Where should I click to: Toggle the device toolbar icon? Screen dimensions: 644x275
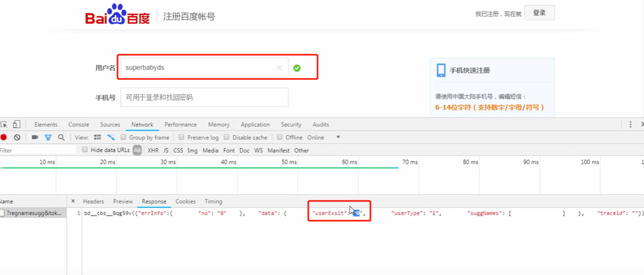coord(17,124)
